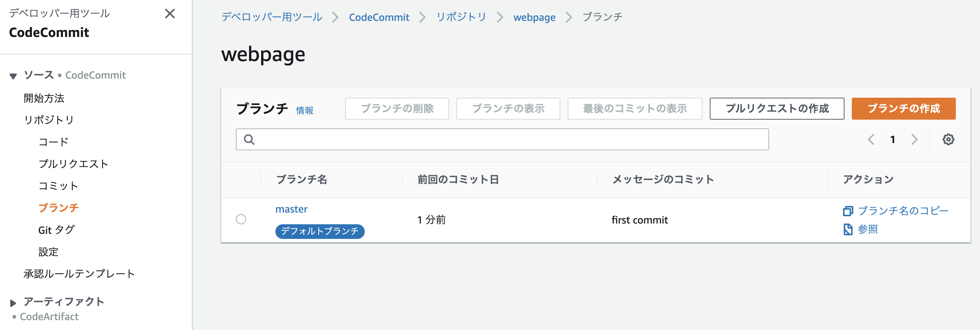Click the ブランチ名 column header

[301, 179]
